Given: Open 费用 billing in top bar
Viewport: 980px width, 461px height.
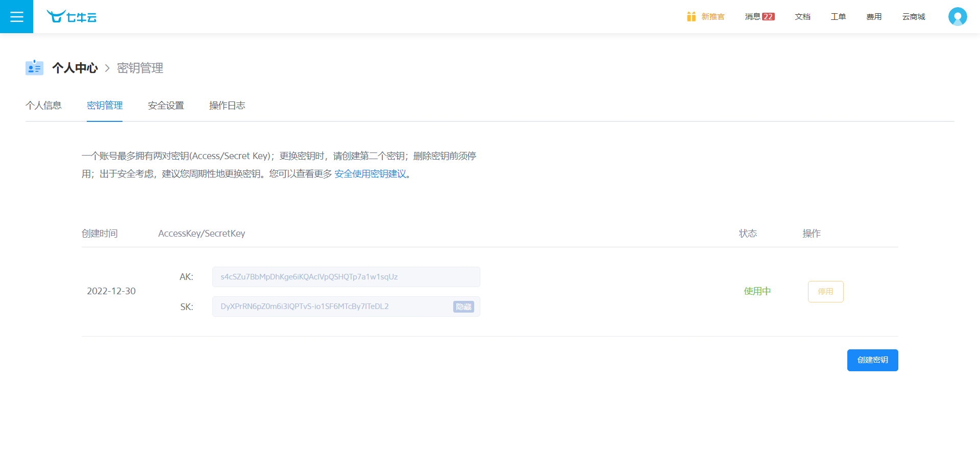Looking at the screenshot, I should pyautogui.click(x=874, y=17).
